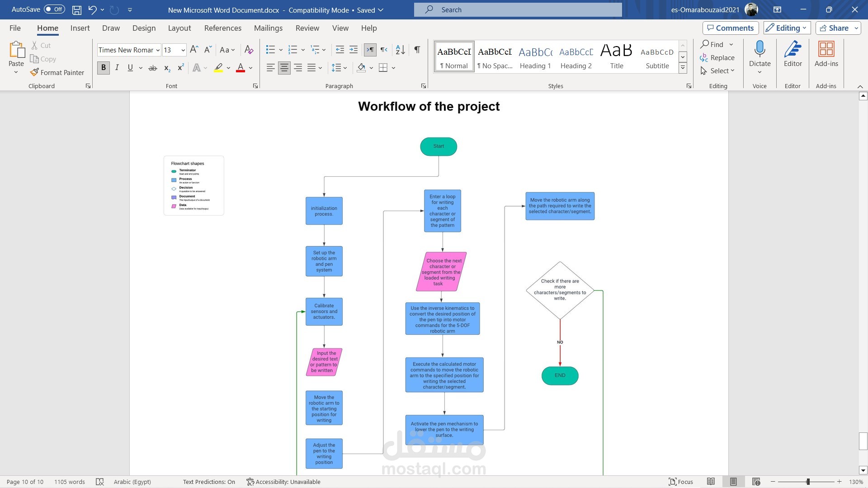Apply the Heading 1 style
This screenshot has width=868, height=488.
535,56
